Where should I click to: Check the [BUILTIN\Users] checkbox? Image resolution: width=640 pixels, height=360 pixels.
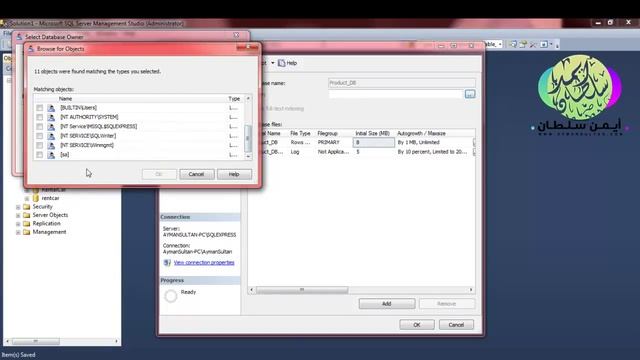pyautogui.click(x=40, y=108)
